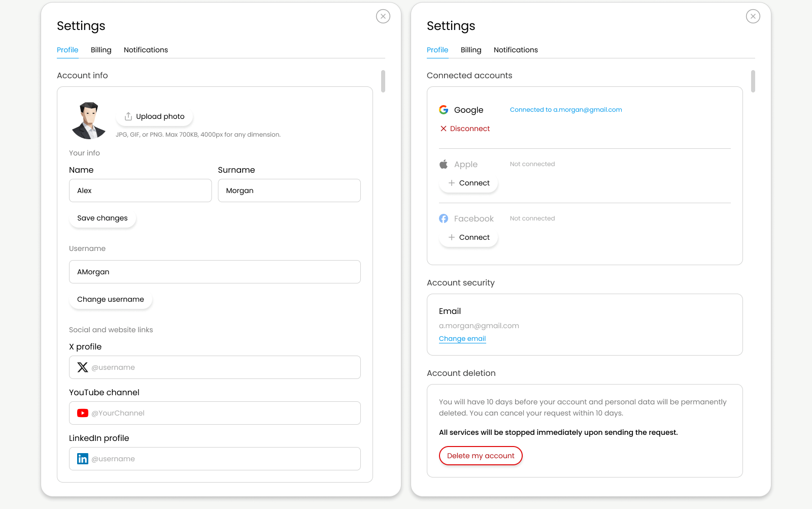
Task: Click the Change username button
Action: (111, 299)
